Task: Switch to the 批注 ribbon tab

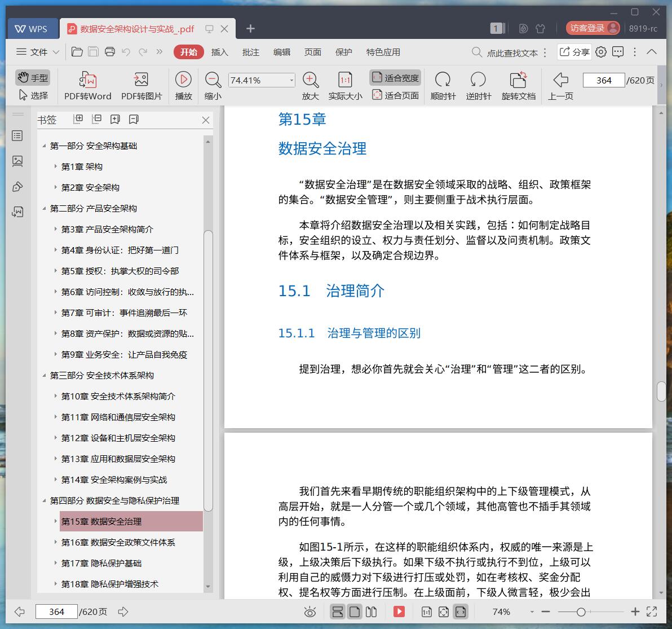Action: coord(251,52)
